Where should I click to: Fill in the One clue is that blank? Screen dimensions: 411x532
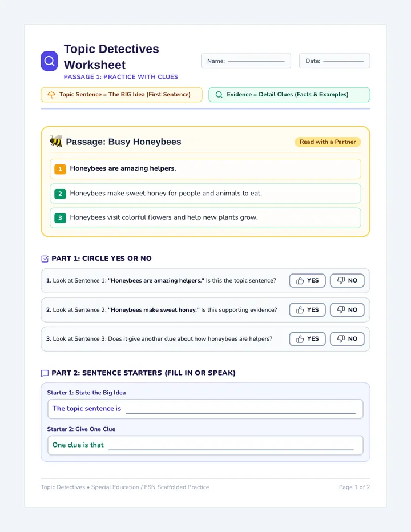(231, 445)
